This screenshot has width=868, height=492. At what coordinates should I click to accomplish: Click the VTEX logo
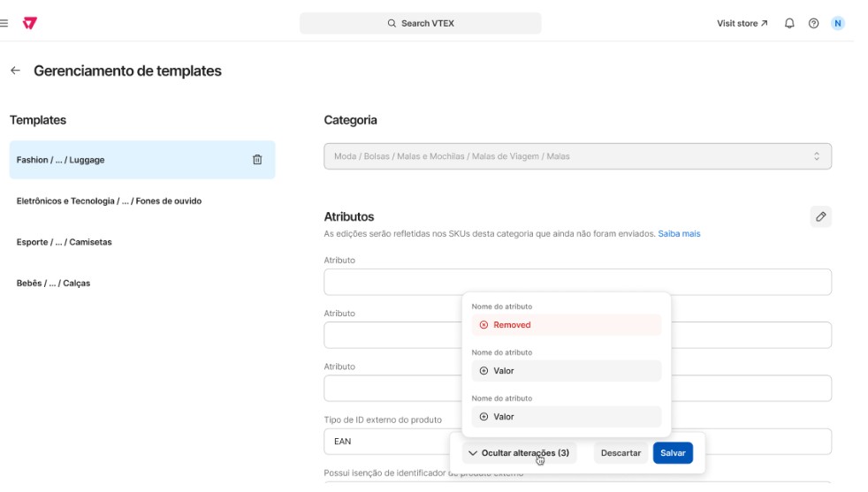click(30, 23)
